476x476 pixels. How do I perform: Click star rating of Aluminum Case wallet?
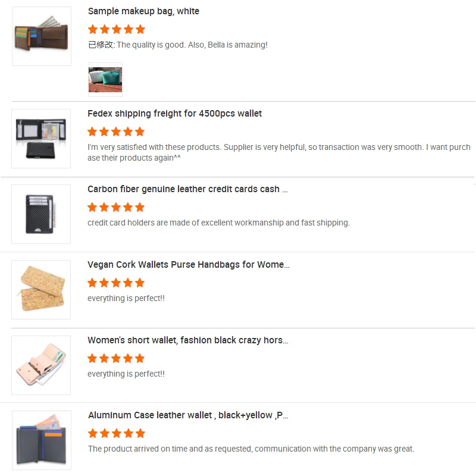(x=117, y=434)
